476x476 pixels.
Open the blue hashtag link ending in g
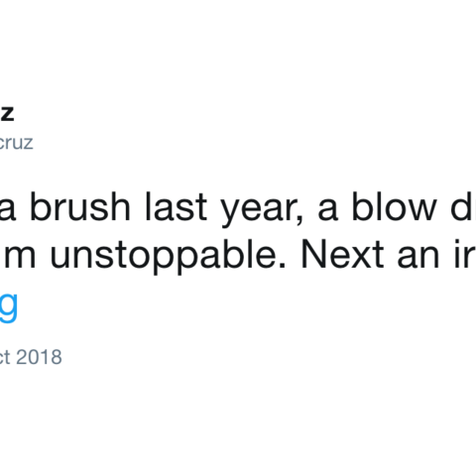[x=8, y=305]
